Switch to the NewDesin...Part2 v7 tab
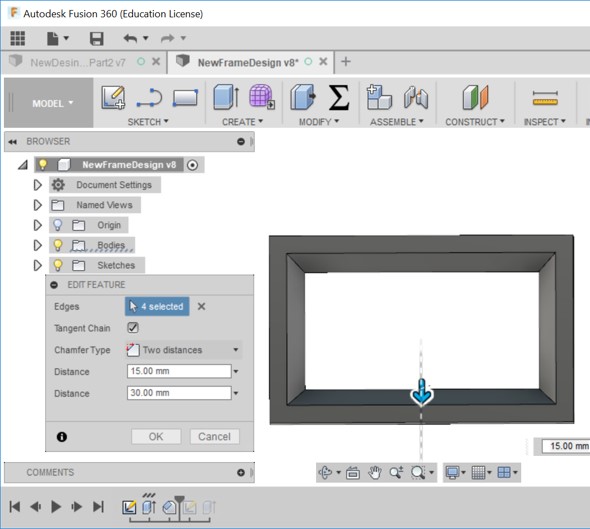Image resolution: width=590 pixels, height=529 pixels. [78, 62]
